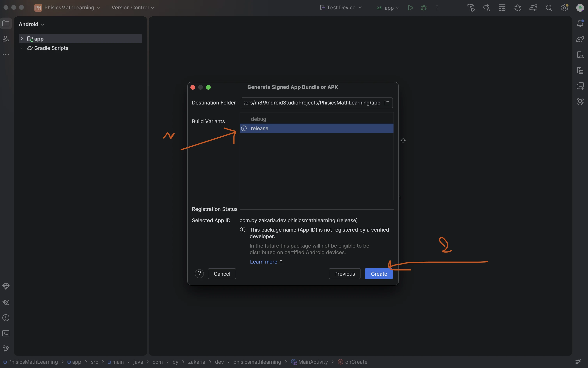Viewport: 588px width, 368px height.
Task: Run the app with the play icon
Action: pyautogui.click(x=410, y=8)
